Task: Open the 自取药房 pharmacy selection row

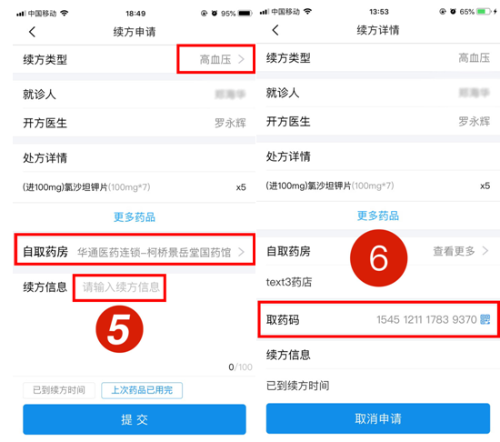Action: coord(134,250)
